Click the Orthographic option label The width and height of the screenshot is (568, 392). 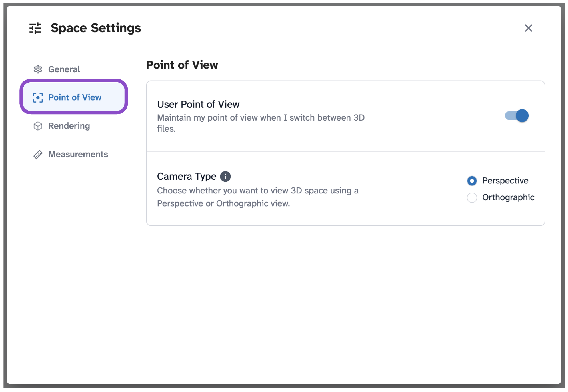pos(508,197)
